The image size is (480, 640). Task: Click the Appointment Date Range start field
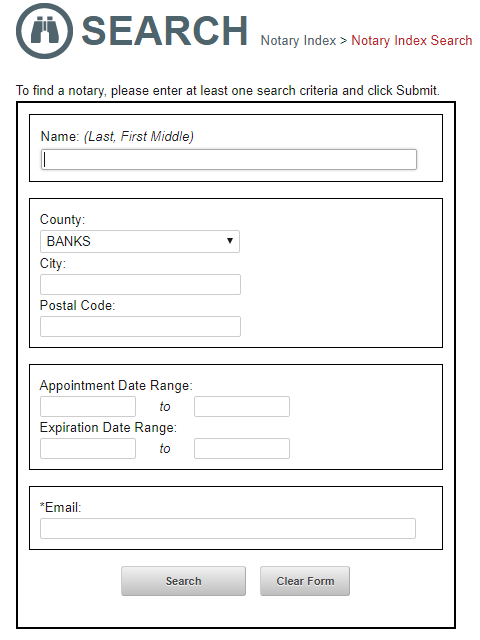[x=88, y=407]
